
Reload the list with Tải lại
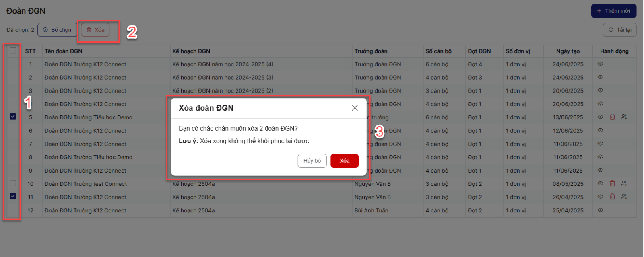[619, 30]
